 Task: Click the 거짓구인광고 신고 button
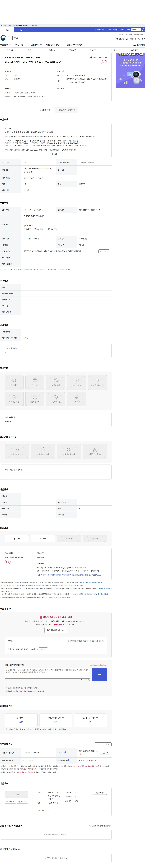point(103,744)
